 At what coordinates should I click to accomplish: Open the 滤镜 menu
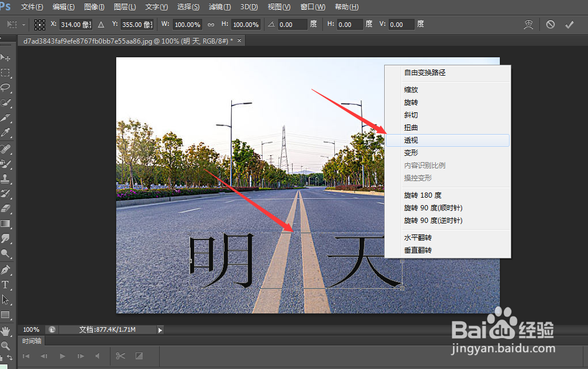point(219,6)
